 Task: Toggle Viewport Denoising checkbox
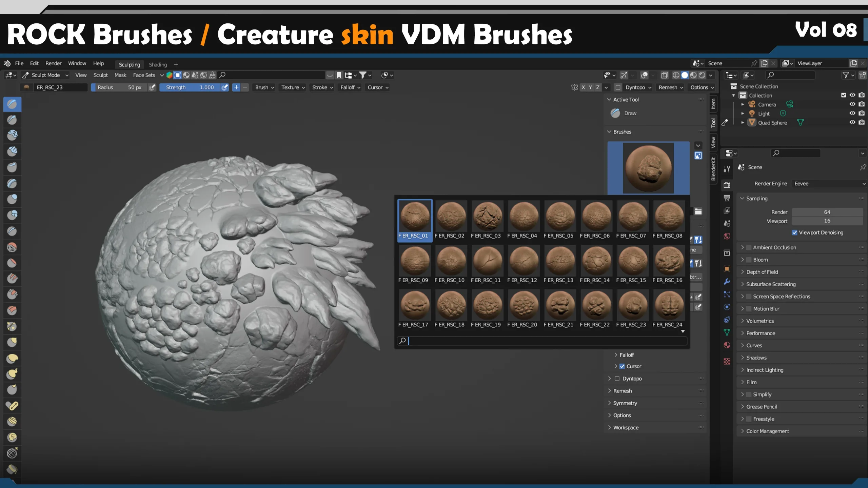pyautogui.click(x=793, y=232)
